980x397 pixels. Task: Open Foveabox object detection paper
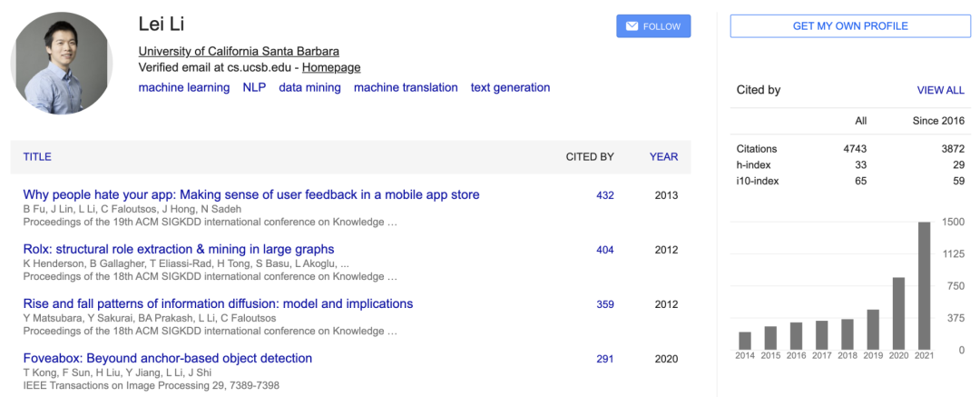[168, 358]
